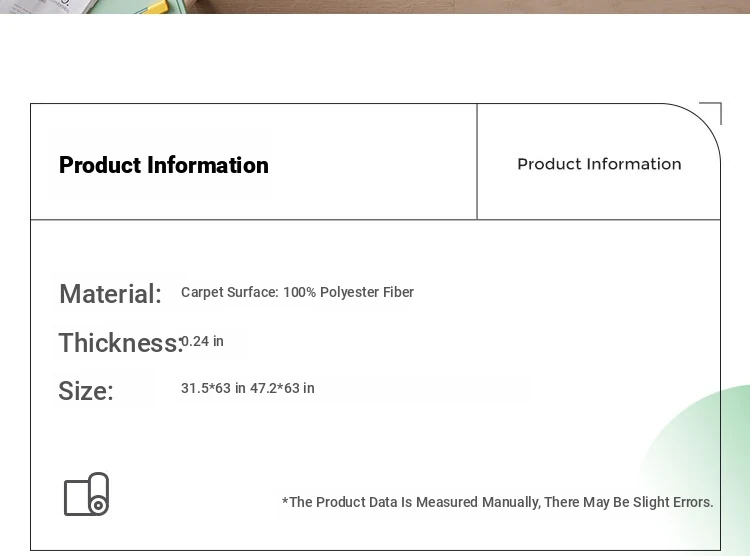Click the corner bracket decoration at top right
This screenshot has height=556, width=750.
click(x=710, y=113)
